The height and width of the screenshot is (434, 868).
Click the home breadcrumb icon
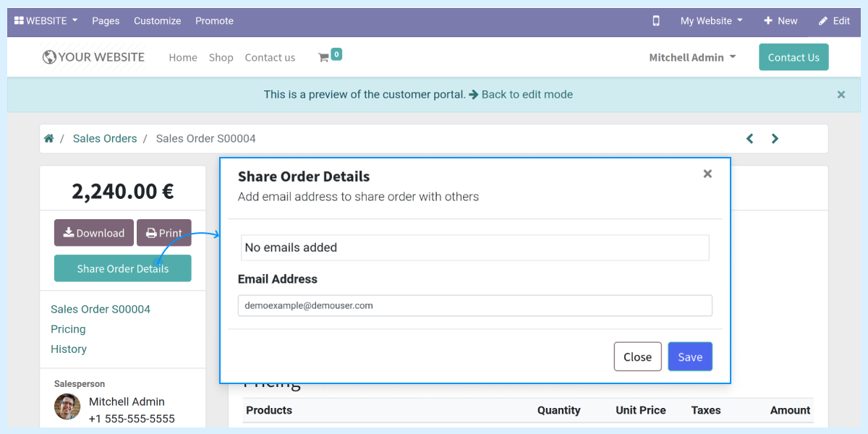coord(48,138)
